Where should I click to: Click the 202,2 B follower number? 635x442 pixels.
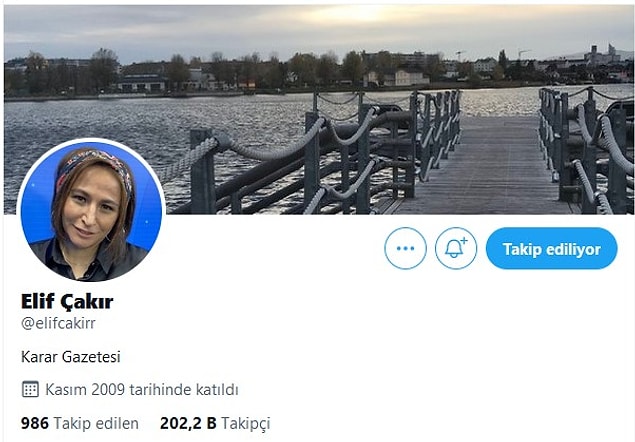point(188,423)
